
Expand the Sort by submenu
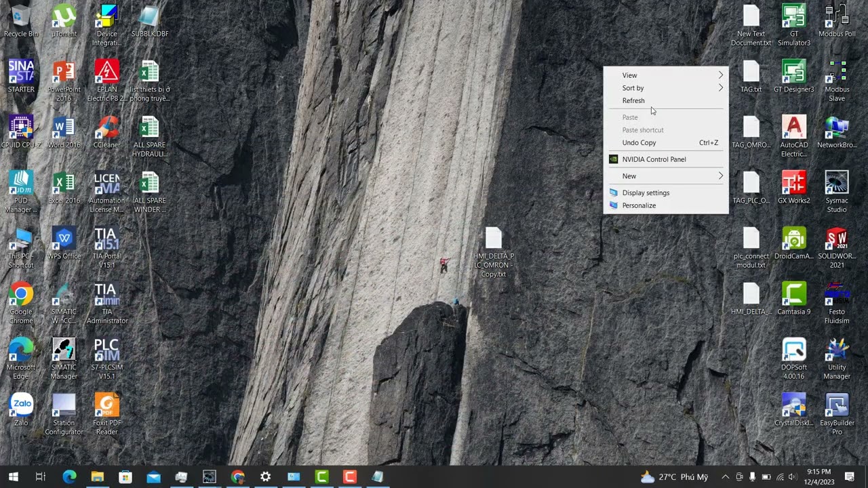666,88
